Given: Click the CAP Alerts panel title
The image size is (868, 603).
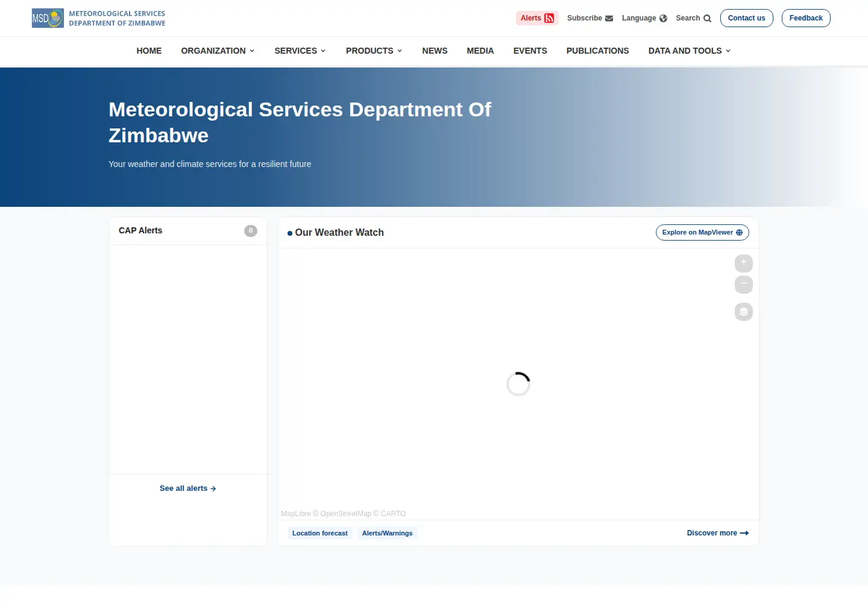Looking at the screenshot, I should pyautogui.click(x=140, y=230).
